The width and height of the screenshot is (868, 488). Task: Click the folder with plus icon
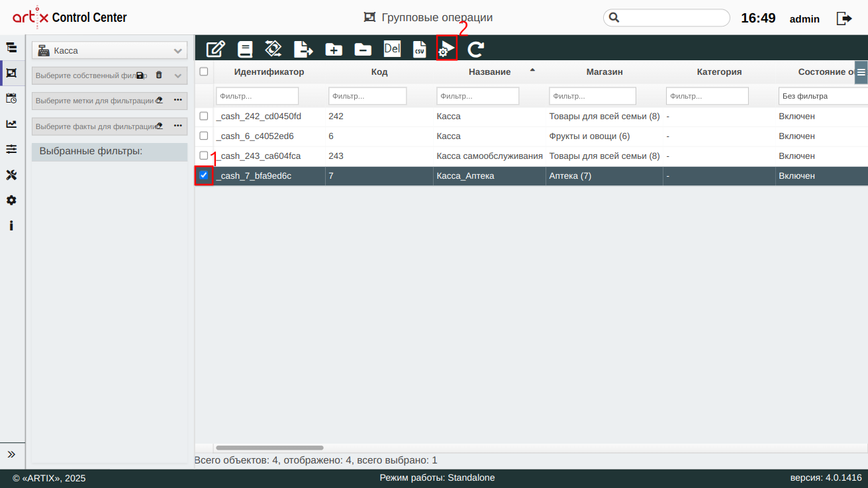coord(334,49)
